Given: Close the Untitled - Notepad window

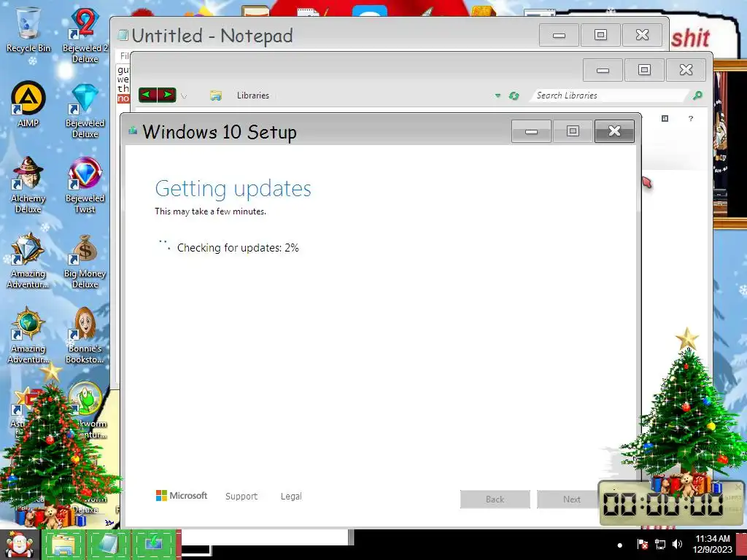Looking at the screenshot, I should pos(642,35).
